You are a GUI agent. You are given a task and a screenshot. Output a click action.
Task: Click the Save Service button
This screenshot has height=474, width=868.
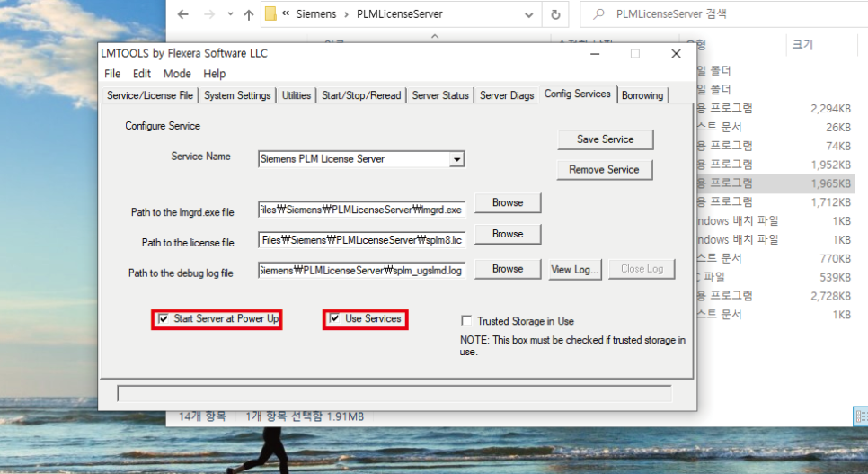coord(605,139)
